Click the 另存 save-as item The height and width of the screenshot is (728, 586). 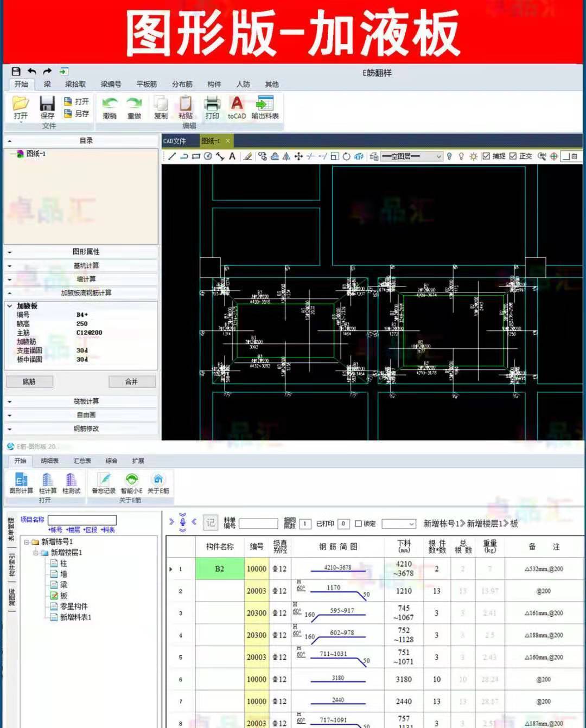click(x=77, y=113)
